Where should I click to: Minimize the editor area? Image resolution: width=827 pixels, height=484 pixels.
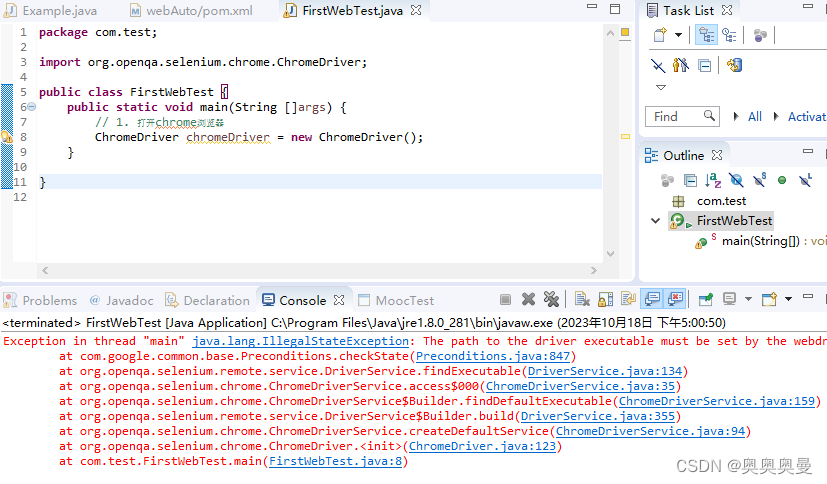[x=592, y=6]
